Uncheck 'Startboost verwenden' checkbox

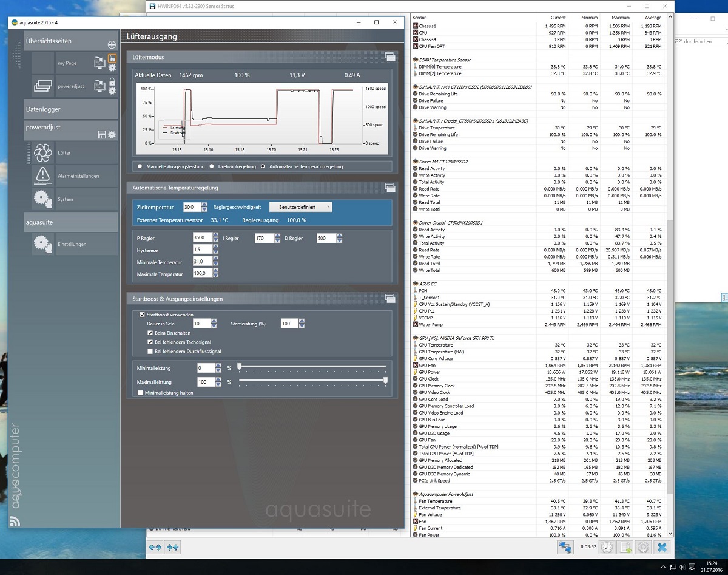click(x=142, y=315)
